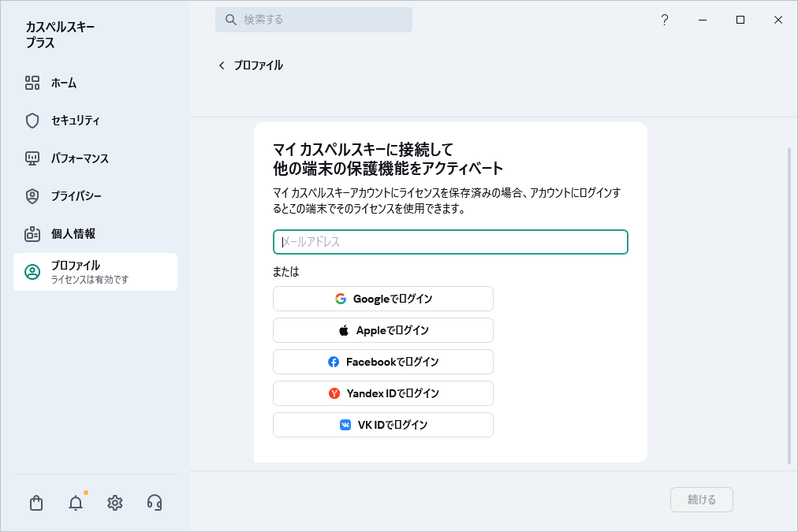
Task: Click the shopping bag store icon
Action: (36, 503)
